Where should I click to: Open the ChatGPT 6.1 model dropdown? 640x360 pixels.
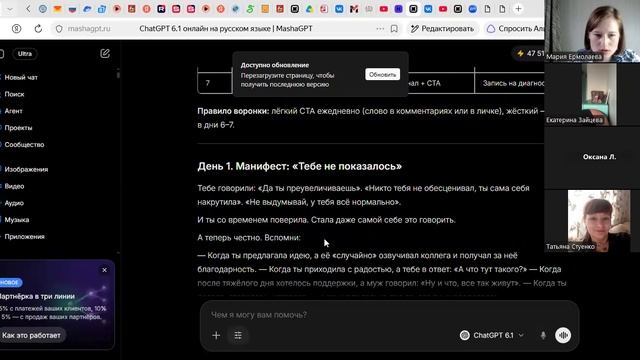(492, 336)
